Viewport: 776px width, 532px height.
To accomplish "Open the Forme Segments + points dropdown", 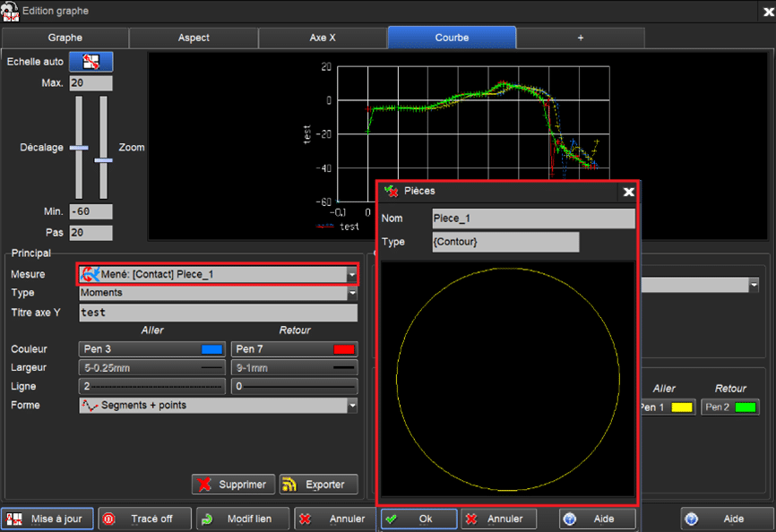I will (x=351, y=405).
